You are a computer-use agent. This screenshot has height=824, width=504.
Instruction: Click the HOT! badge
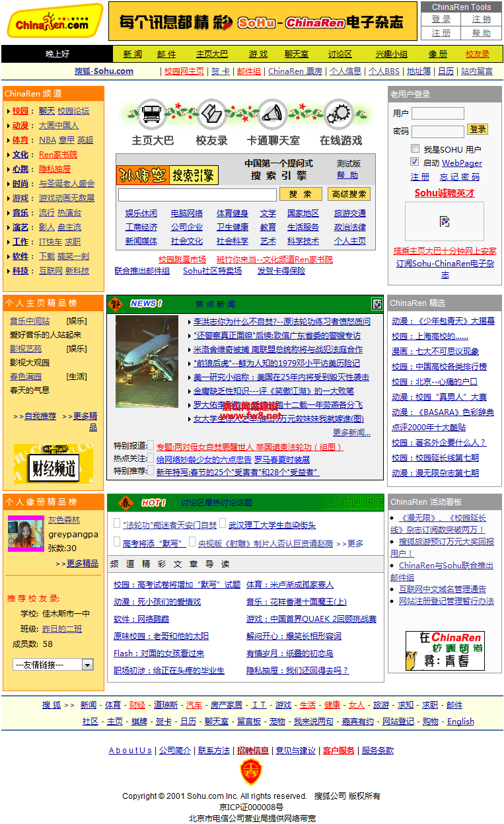click(153, 503)
